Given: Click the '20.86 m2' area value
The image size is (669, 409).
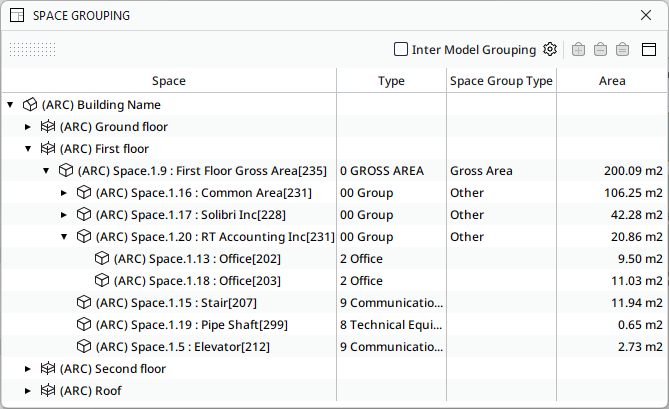Looking at the screenshot, I should (637, 237).
